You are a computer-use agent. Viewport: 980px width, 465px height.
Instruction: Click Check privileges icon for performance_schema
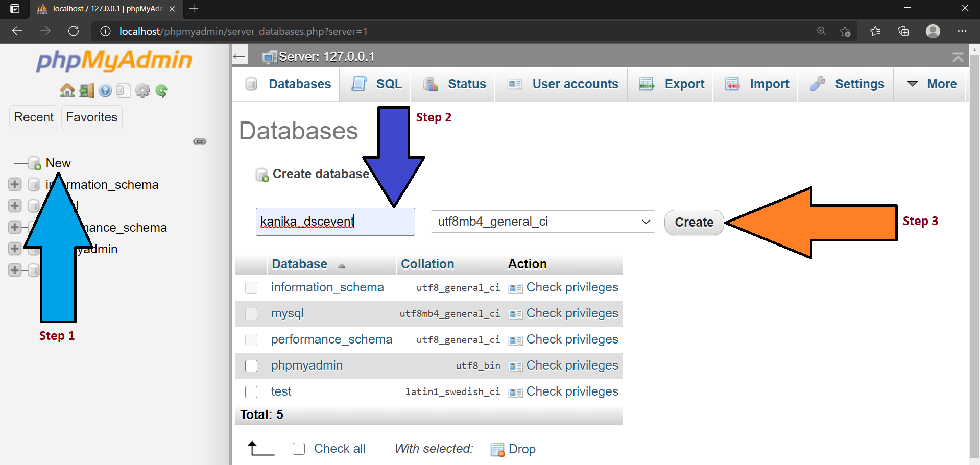tap(515, 340)
